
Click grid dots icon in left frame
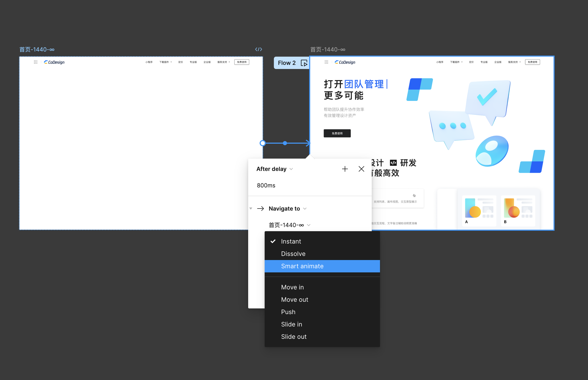(x=36, y=62)
